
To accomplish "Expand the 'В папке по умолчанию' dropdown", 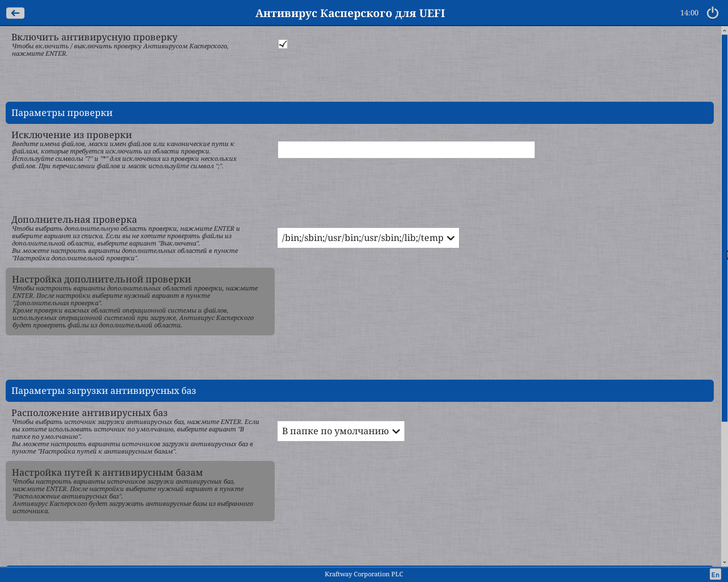I will tap(341, 431).
